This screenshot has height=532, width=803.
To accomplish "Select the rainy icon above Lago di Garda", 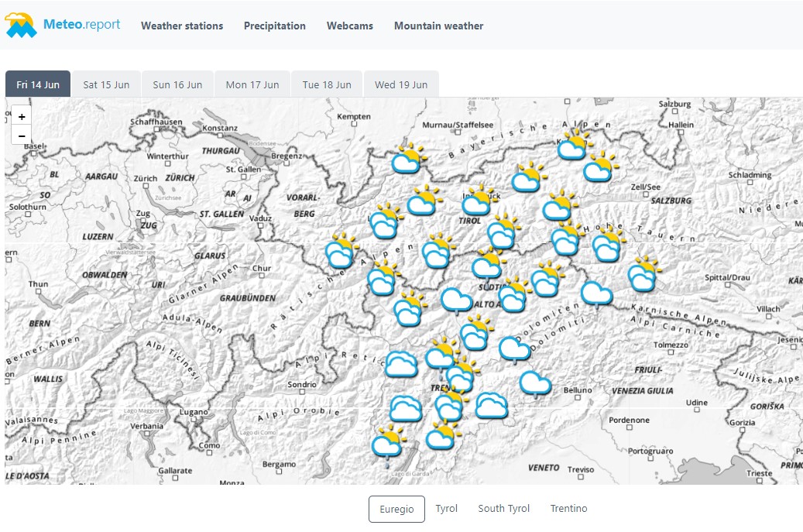I will (x=386, y=444).
